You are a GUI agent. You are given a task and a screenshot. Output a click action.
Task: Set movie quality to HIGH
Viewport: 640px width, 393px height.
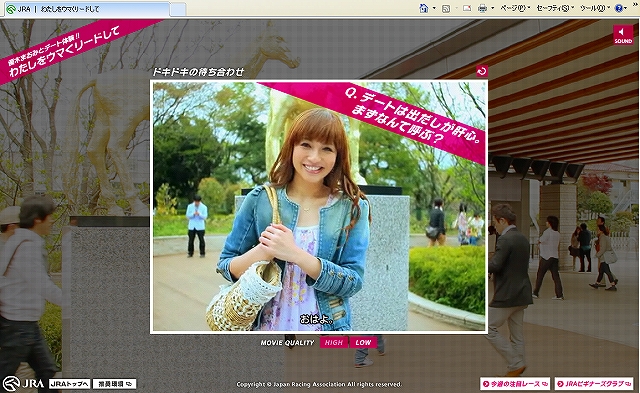(x=334, y=342)
